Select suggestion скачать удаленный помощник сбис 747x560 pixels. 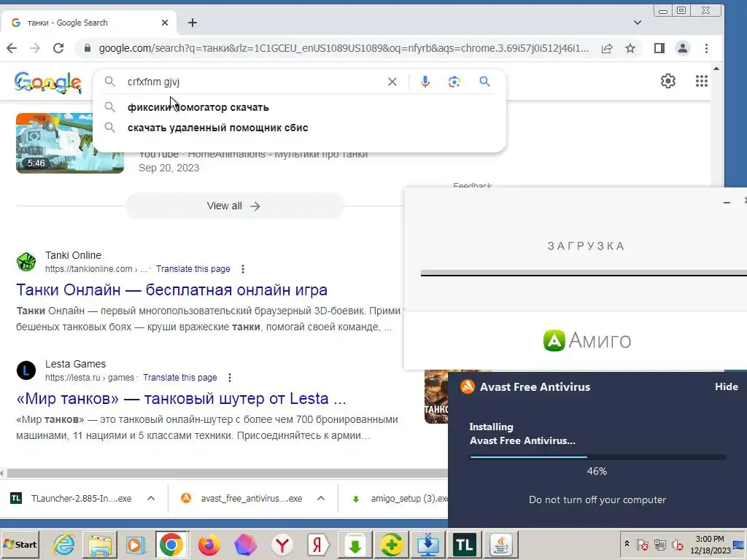pos(299,128)
